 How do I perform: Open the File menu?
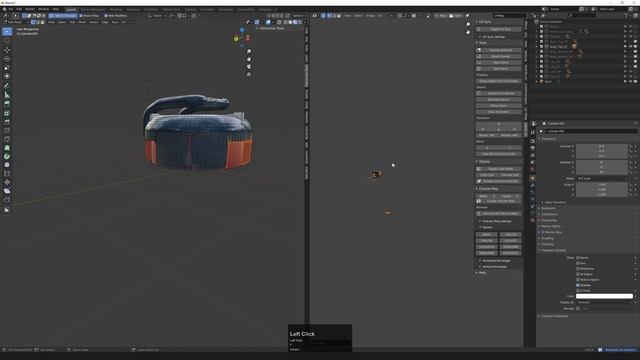pos(11,9)
